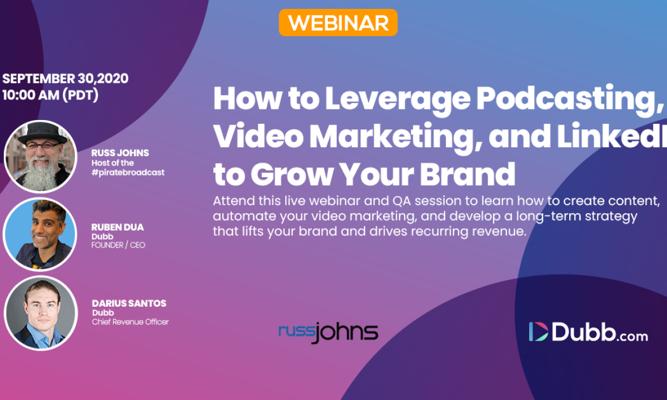Click the "RUSS JOHNS" name label
Viewport: 667px width, 400px height.
click(120, 153)
